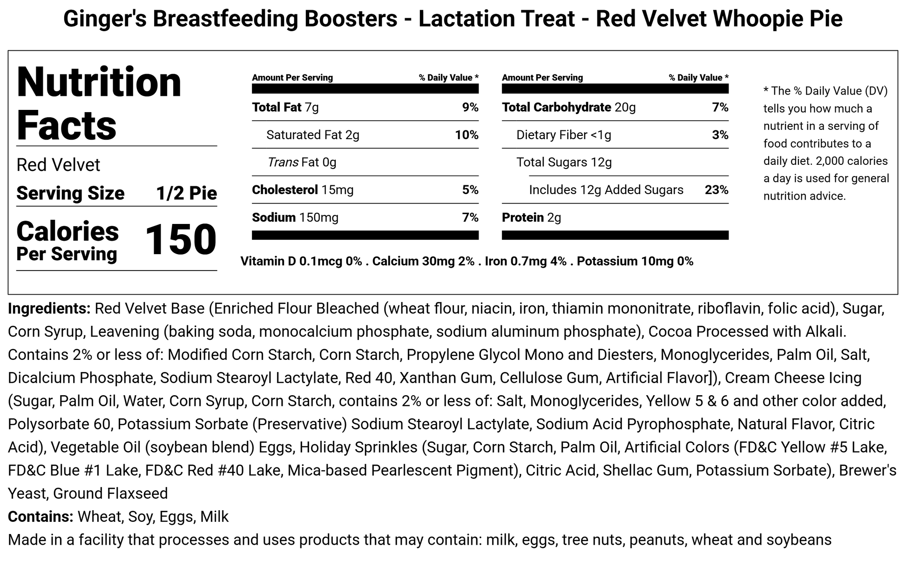Select the Total Fat 7g row
Image resolution: width=906 pixels, height=588 pixels.
365,108
